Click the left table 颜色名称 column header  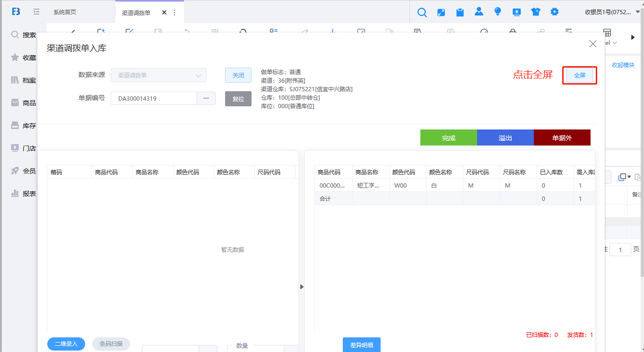[235, 172]
